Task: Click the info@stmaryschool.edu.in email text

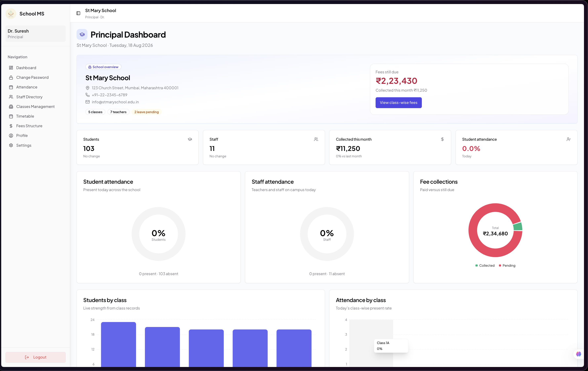Action: pos(115,102)
